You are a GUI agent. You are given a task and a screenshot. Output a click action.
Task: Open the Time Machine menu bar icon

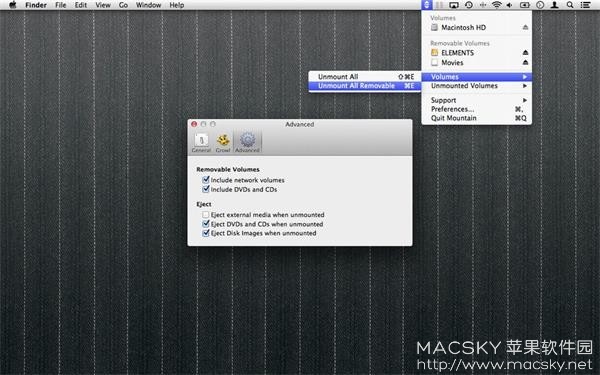468,5
